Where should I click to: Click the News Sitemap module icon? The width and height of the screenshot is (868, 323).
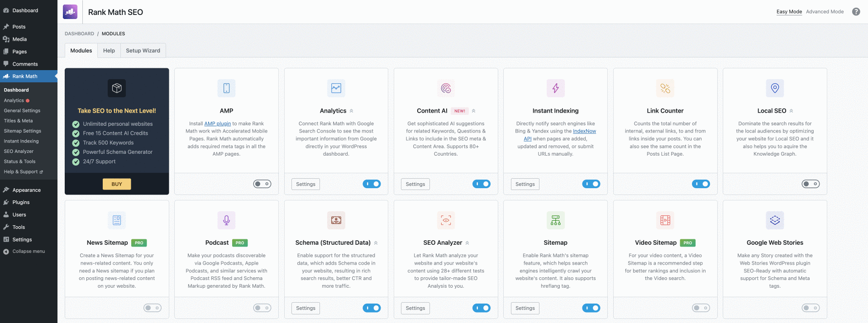pos(117,220)
